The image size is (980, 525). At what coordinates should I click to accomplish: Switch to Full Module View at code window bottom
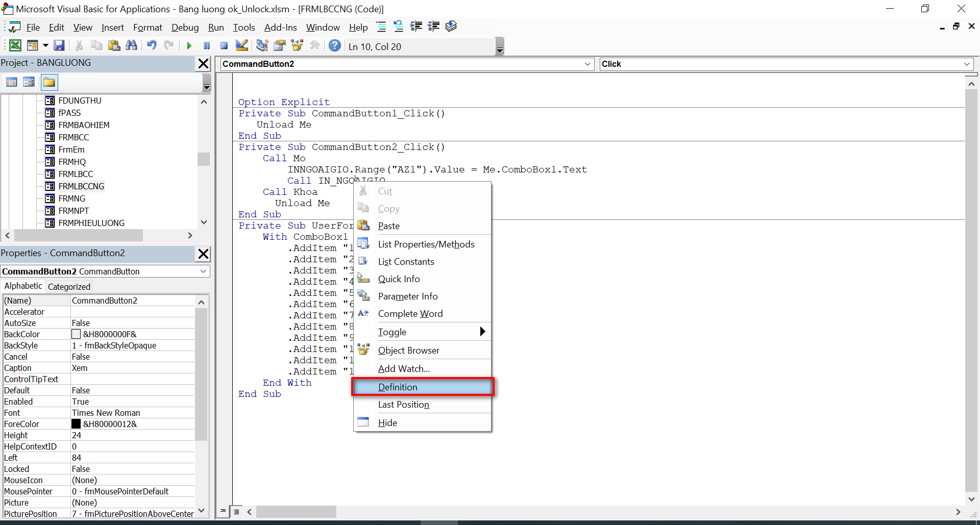pyautogui.click(x=236, y=511)
